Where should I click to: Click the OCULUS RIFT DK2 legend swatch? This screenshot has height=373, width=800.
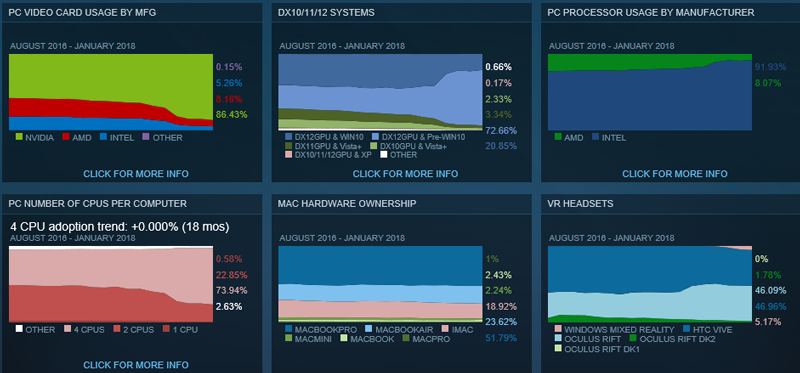(633, 339)
